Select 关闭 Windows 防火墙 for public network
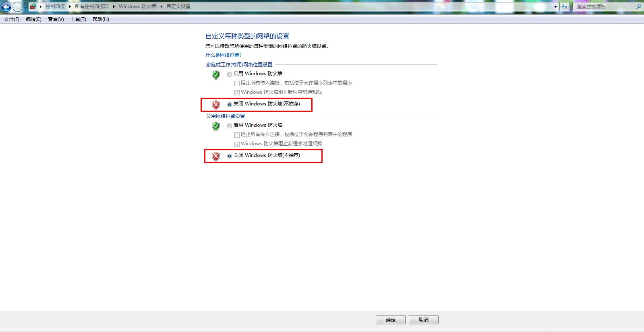 (x=230, y=156)
